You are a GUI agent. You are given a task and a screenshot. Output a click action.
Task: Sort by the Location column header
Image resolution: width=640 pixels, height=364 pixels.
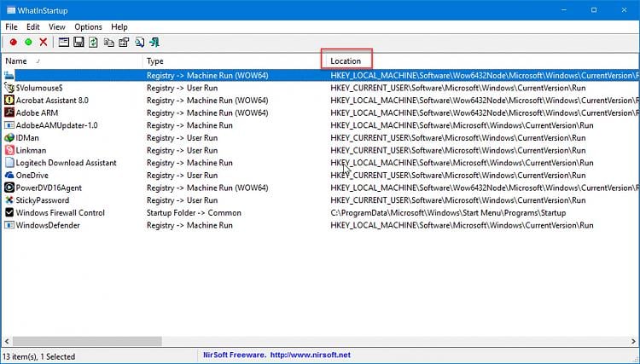tap(346, 61)
